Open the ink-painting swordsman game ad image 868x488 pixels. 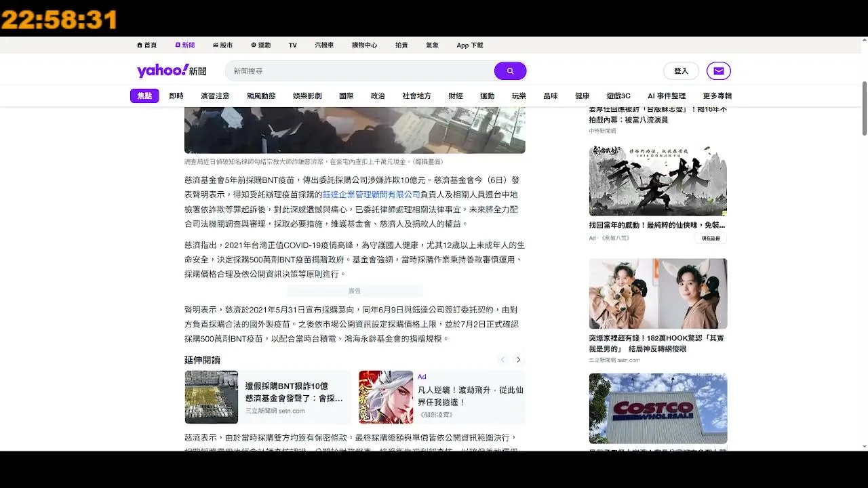[658, 180]
